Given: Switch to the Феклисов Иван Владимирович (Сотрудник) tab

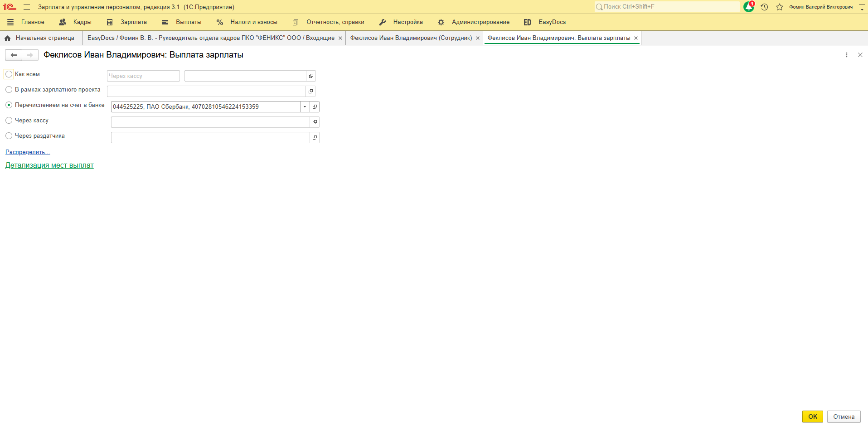Looking at the screenshot, I should [411, 38].
